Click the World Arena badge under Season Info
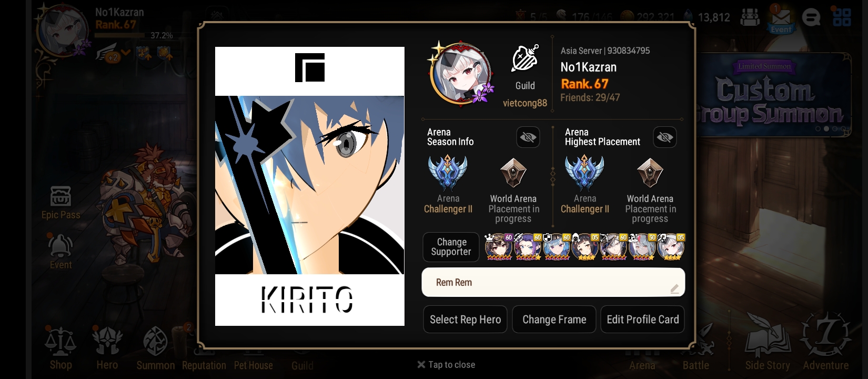868x379 pixels. tap(513, 173)
